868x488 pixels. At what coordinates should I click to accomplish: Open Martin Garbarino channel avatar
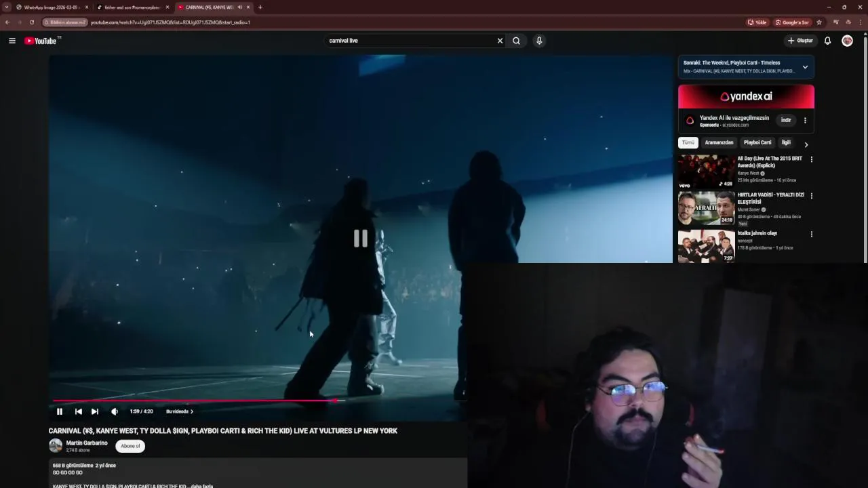pos(56,445)
